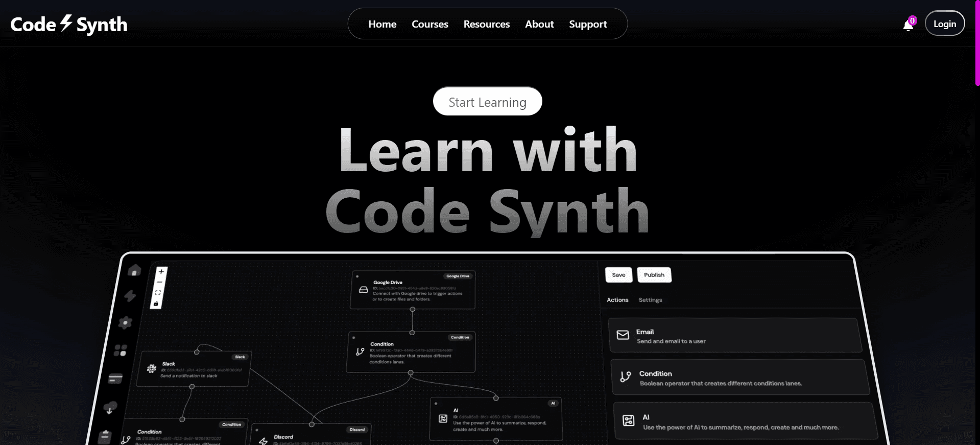This screenshot has height=445, width=980.
Task: Click the lightning bolt icon in the preview sidebar
Action: click(131, 296)
